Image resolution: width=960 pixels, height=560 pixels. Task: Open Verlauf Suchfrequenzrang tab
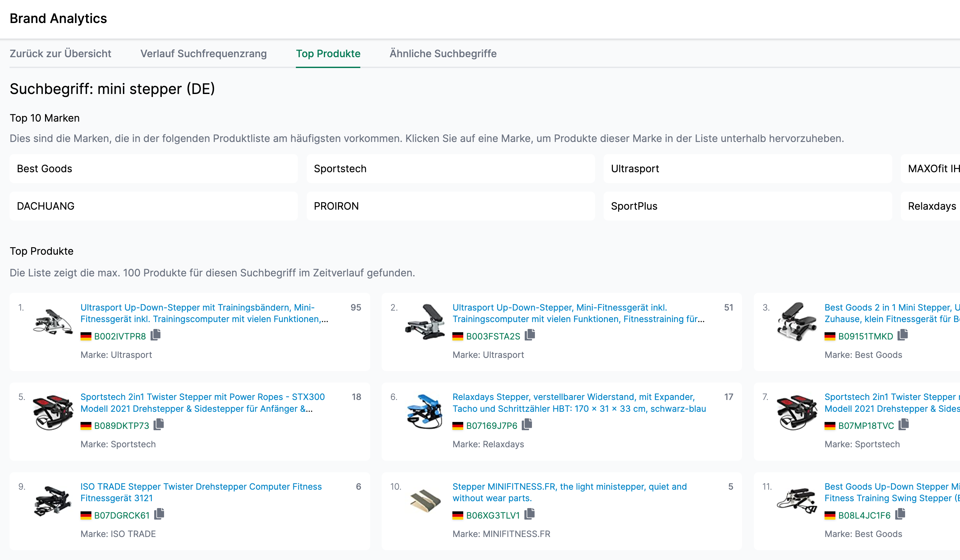pyautogui.click(x=204, y=54)
